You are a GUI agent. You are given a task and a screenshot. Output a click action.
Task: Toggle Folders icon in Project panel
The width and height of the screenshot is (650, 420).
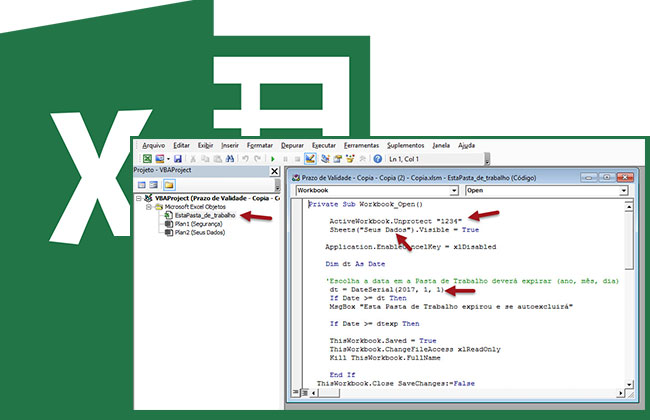[169, 185]
